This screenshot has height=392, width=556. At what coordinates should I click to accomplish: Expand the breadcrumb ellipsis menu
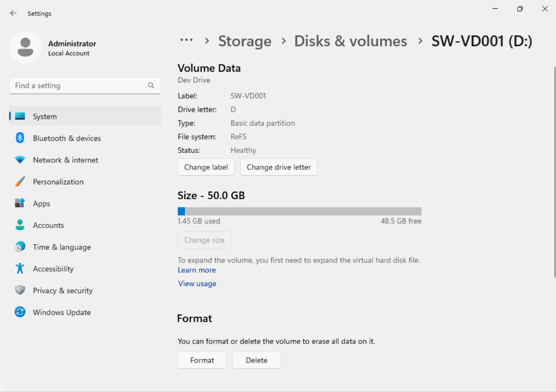coord(186,40)
